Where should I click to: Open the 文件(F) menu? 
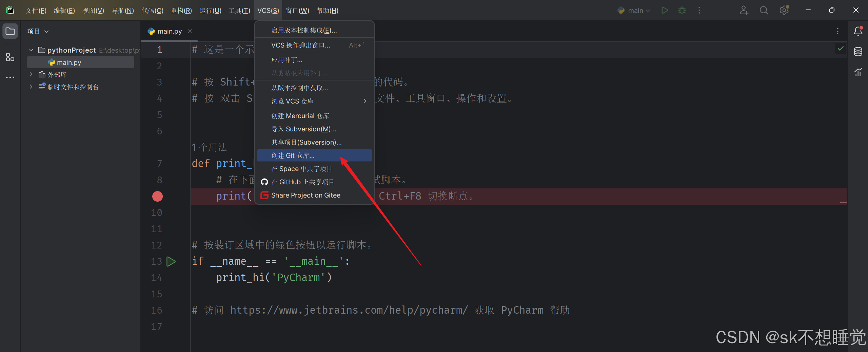click(x=36, y=11)
